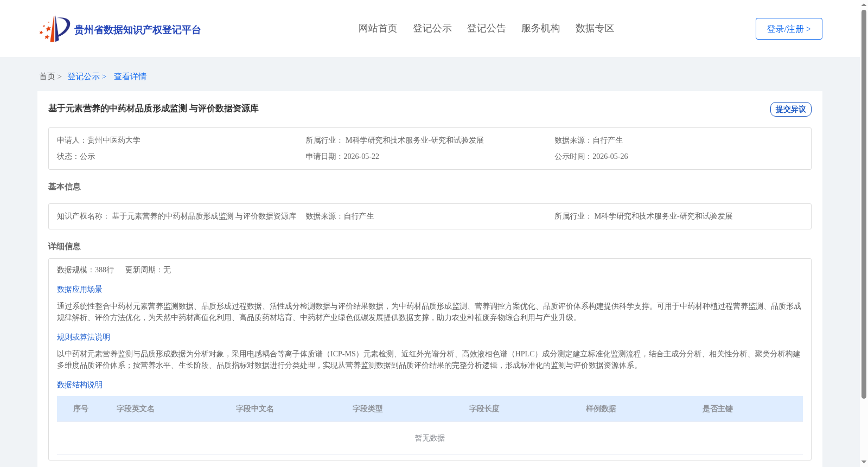868x467 pixels.
Task: Click 基本信息 section heading
Action: [x=64, y=187]
